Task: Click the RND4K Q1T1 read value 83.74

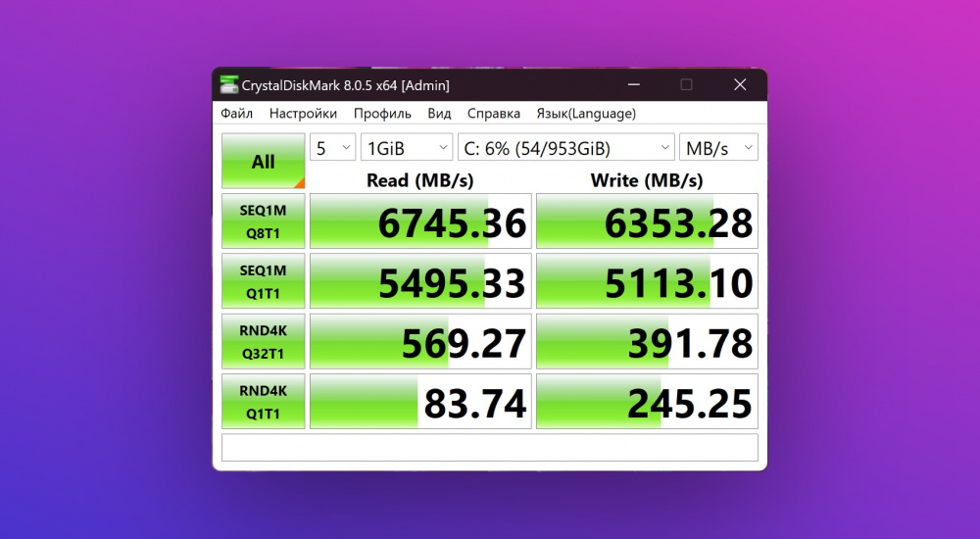Action: pyautogui.click(x=420, y=402)
